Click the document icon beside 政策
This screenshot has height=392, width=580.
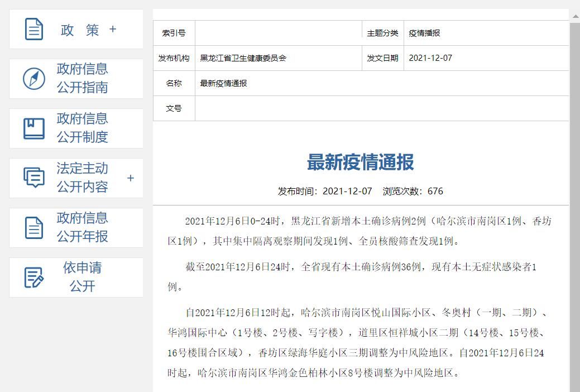pyautogui.click(x=34, y=30)
